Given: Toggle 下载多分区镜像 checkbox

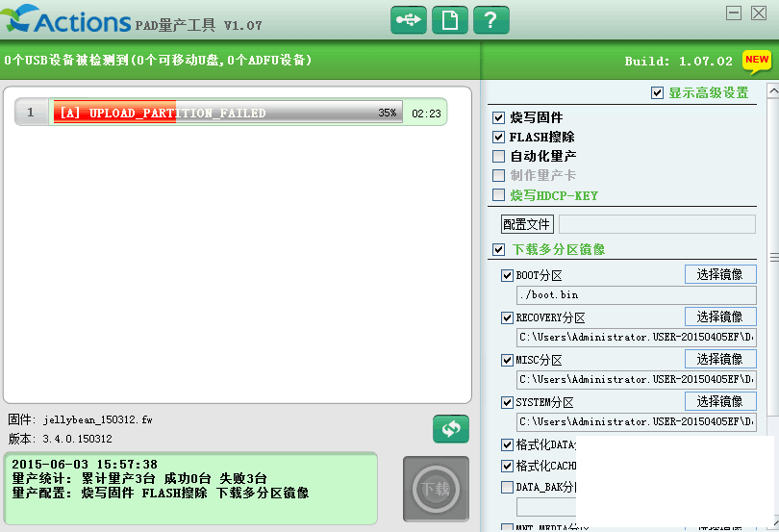Looking at the screenshot, I should [x=498, y=249].
